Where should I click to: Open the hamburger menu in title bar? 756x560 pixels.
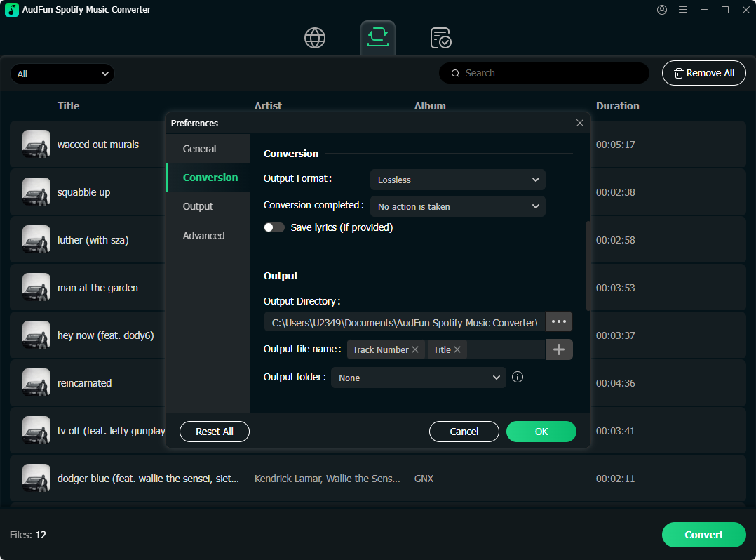683,10
